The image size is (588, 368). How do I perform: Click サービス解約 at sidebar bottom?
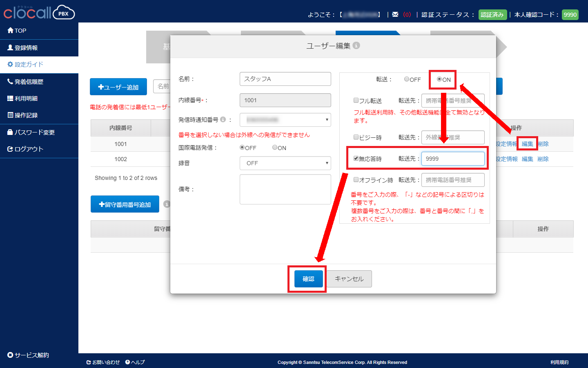point(28,355)
